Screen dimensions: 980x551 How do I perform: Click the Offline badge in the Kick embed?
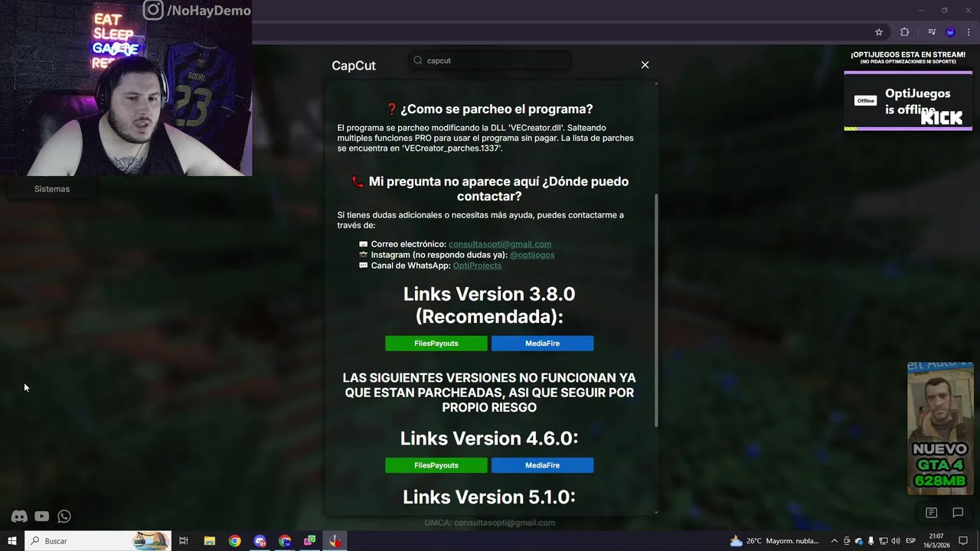click(865, 101)
